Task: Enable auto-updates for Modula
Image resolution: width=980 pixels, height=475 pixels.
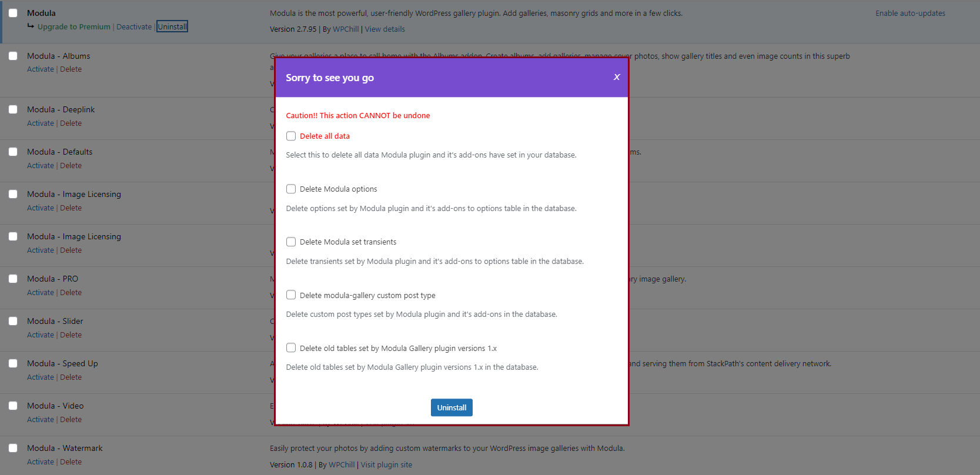Action: click(x=910, y=14)
